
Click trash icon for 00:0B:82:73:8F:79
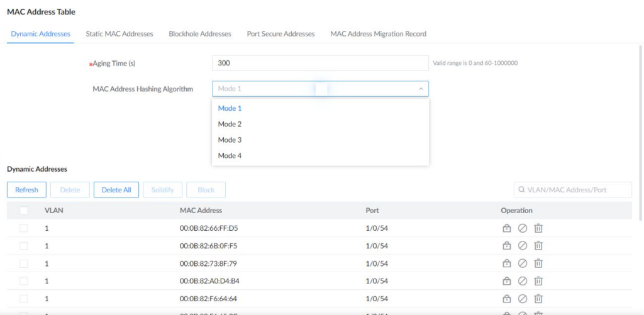click(538, 263)
